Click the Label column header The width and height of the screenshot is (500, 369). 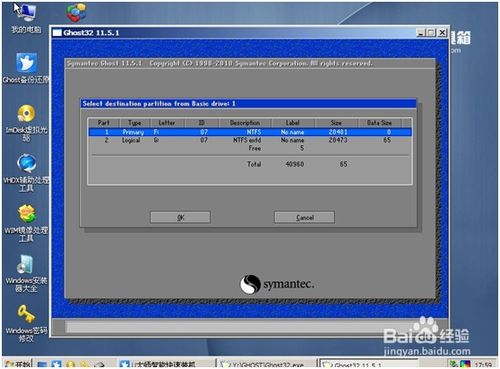[293, 123]
